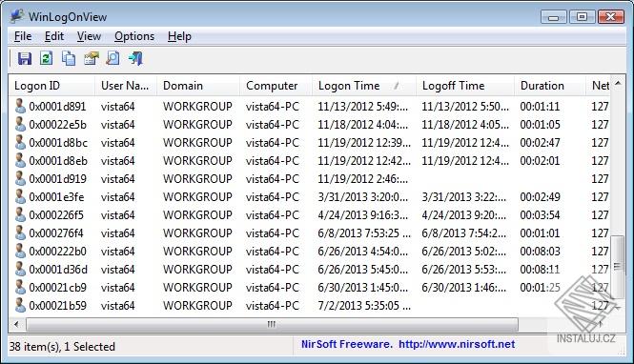Click the green Refresh toolbar icon
Image resolution: width=634 pixels, height=364 pixels.
point(46,58)
